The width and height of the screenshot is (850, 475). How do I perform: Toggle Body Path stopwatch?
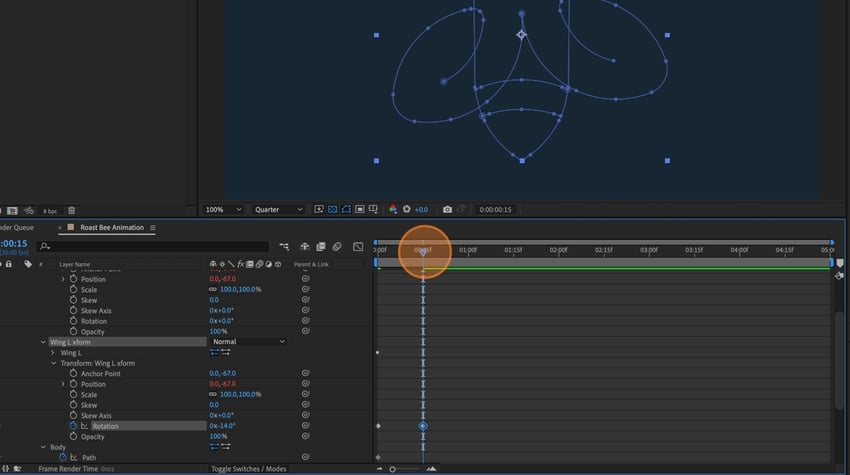63,457
